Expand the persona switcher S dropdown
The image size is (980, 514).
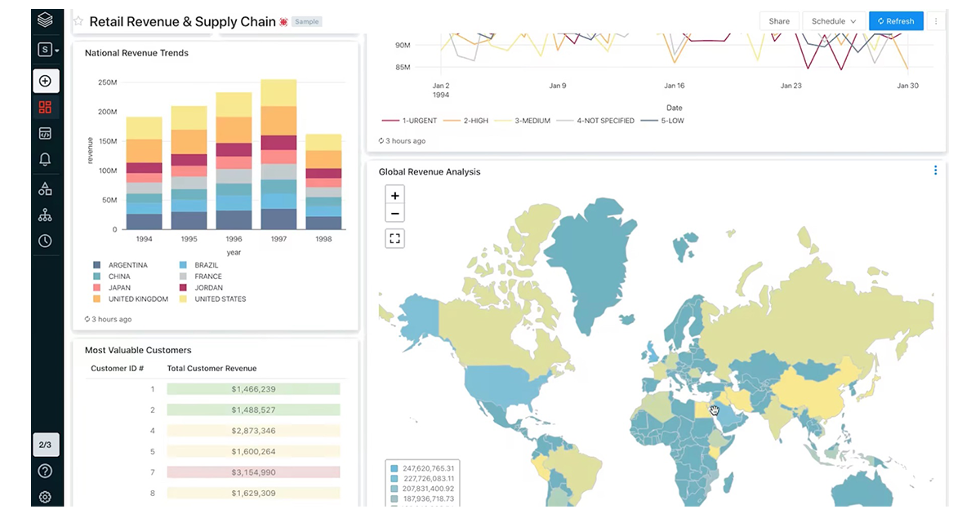[x=48, y=50]
